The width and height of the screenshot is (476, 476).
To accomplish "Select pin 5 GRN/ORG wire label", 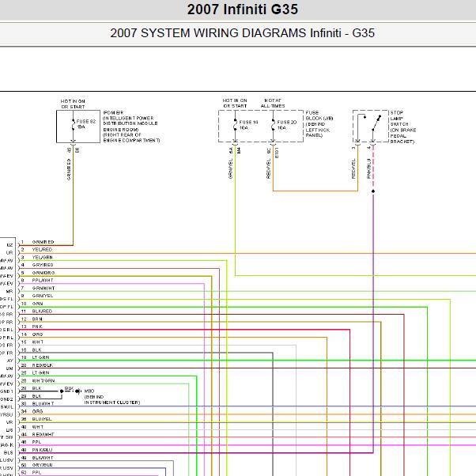I will pyautogui.click(x=43, y=273).
